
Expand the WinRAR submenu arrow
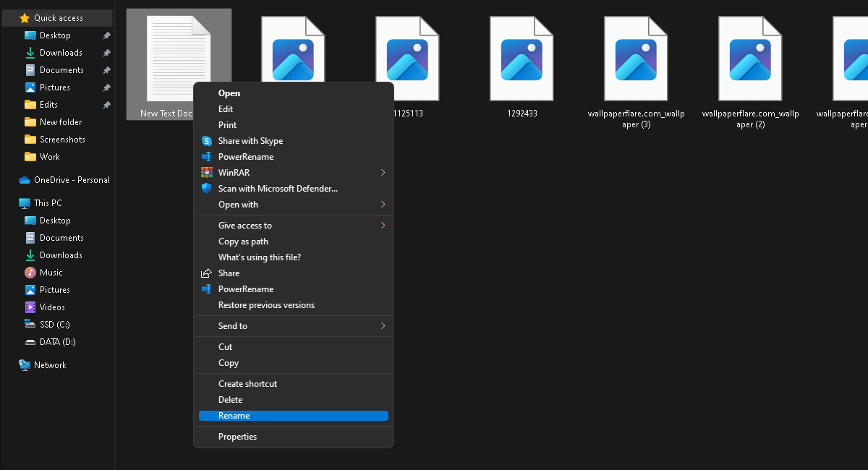383,173
